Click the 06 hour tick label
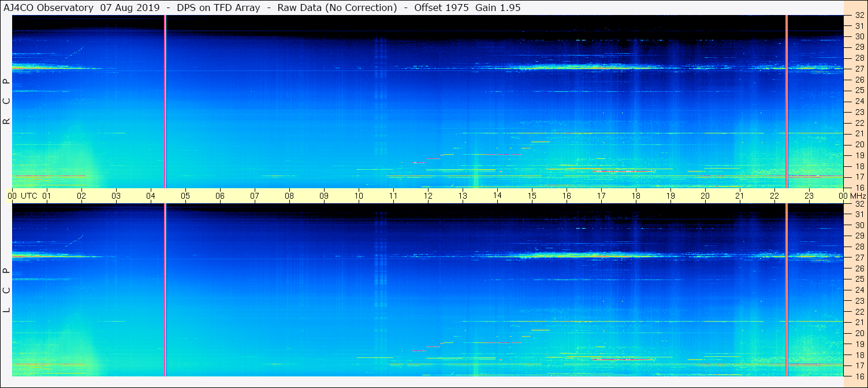 220,196
